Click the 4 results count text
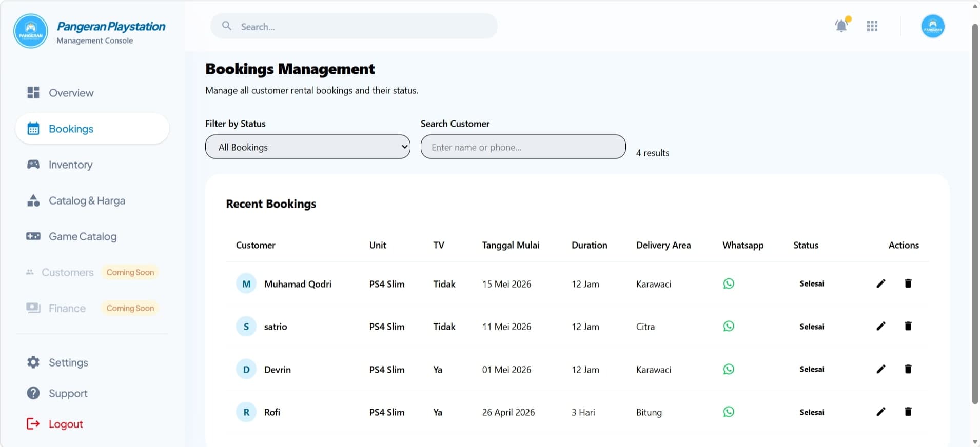 pos(653,153)
